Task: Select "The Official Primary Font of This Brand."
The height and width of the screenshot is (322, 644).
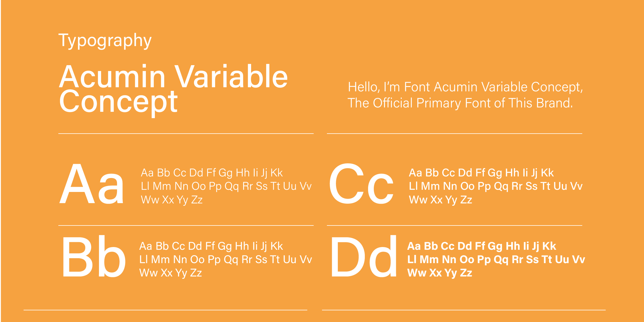Action: click(460, 103)
